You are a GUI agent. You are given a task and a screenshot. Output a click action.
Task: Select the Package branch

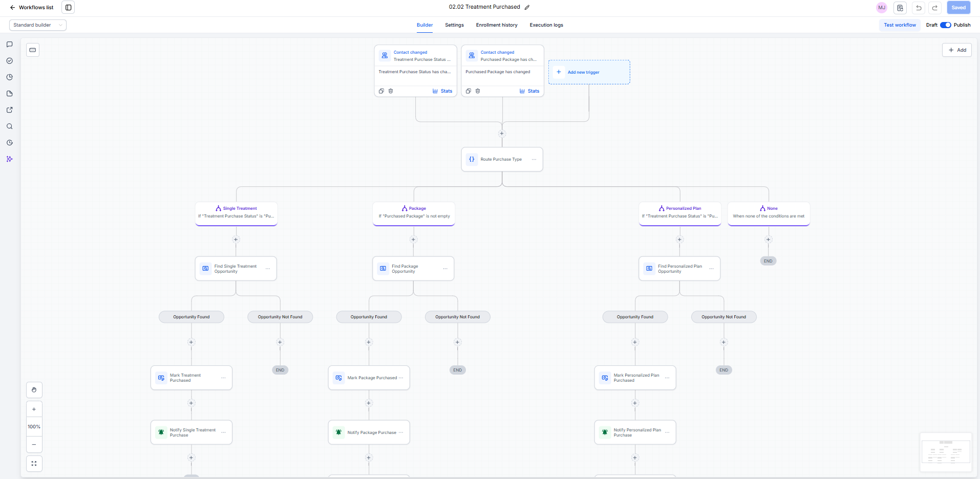tap(414, 213)
